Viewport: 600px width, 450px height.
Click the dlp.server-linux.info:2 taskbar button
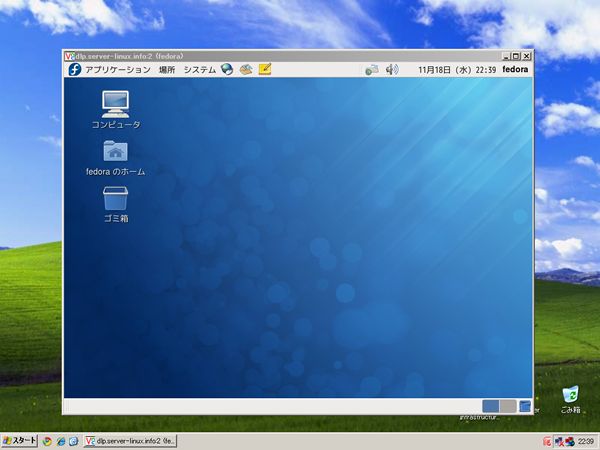click(130, 441)
